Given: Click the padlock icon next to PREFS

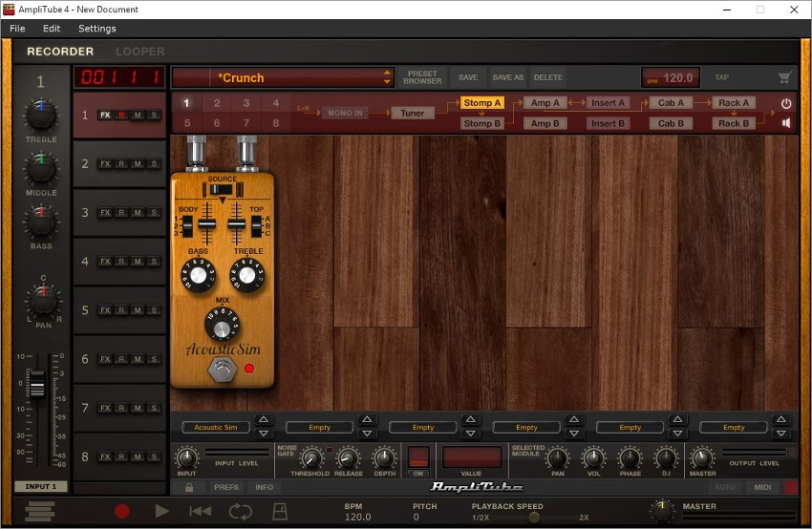Looking at the screenshot, I should tap(189, 487).
